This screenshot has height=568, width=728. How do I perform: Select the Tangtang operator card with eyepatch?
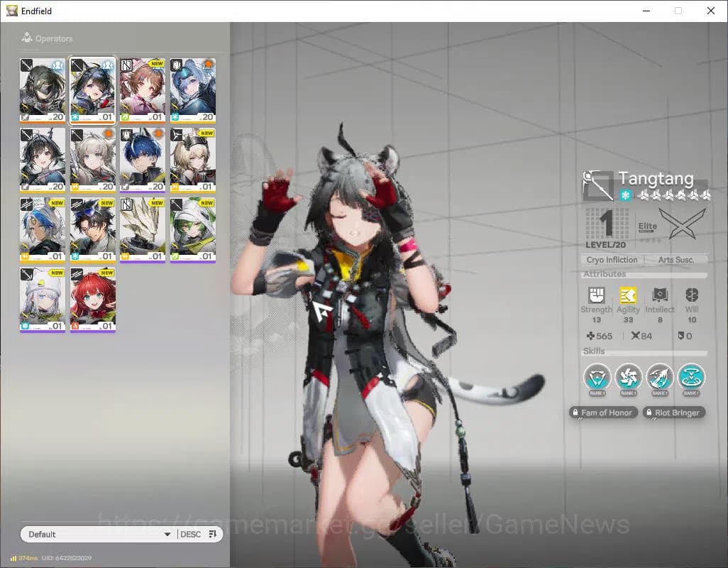point(93,91)
